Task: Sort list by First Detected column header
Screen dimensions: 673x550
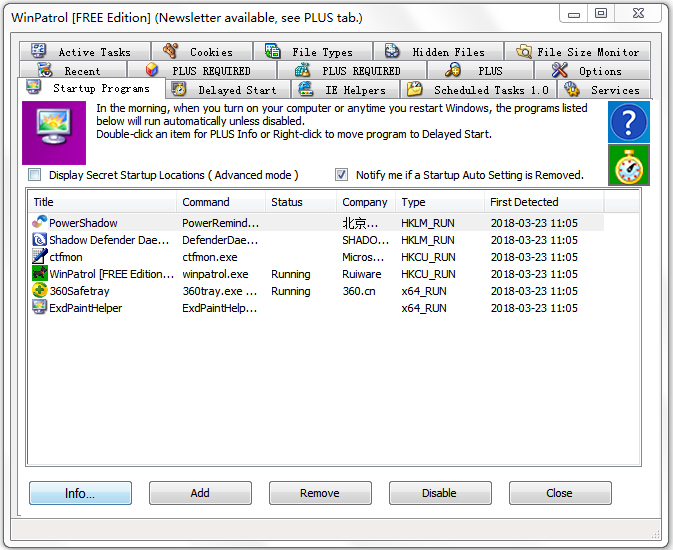Action: coord(544,202)
